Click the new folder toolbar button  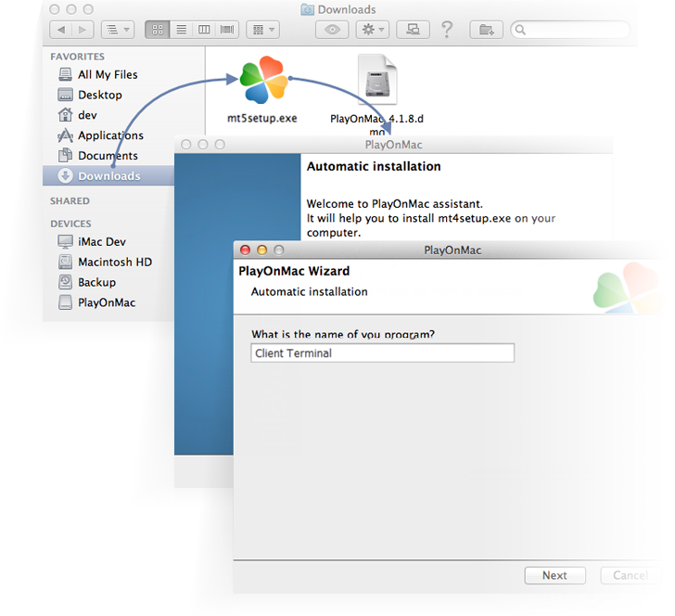486,30
